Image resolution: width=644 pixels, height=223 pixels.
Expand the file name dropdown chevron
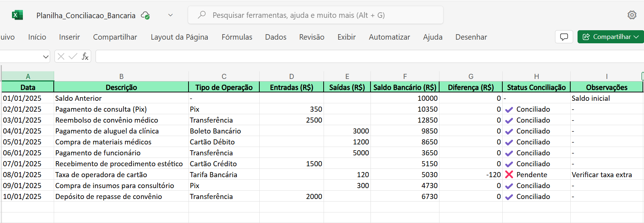tap(170, 15)
